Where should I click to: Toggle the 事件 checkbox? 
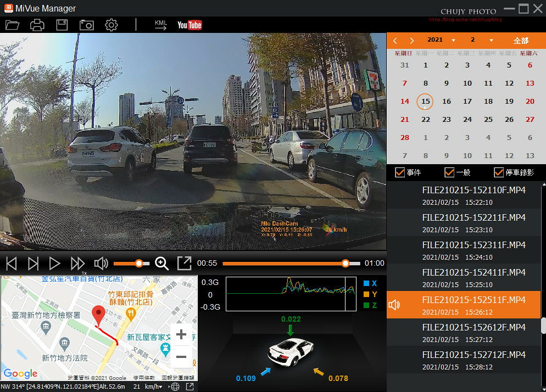(x=400, y=172)
